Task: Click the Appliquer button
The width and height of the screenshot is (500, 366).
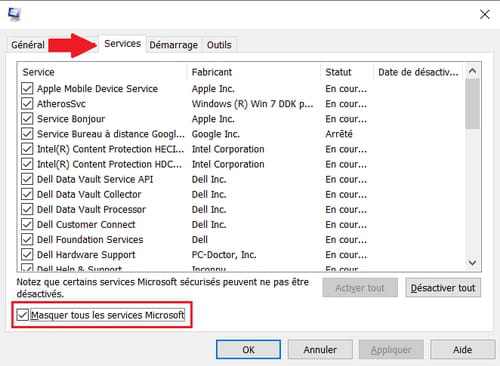Action: (x=391, y=350)
